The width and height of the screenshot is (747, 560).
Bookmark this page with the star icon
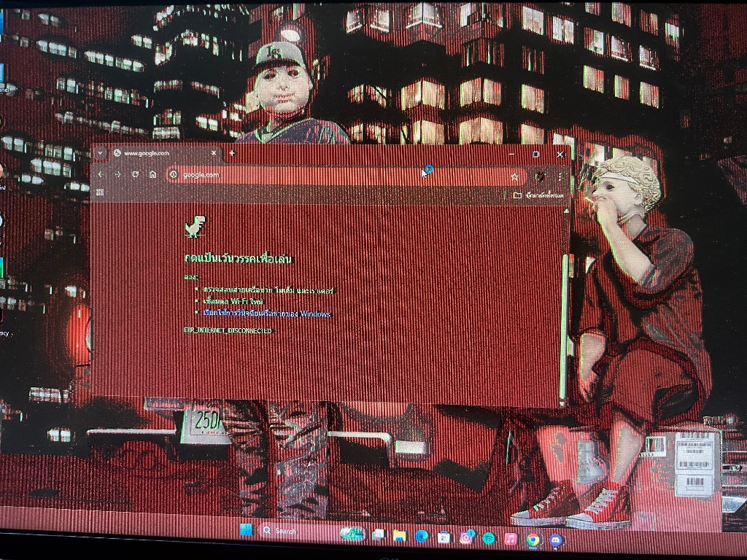coord(514,176)
